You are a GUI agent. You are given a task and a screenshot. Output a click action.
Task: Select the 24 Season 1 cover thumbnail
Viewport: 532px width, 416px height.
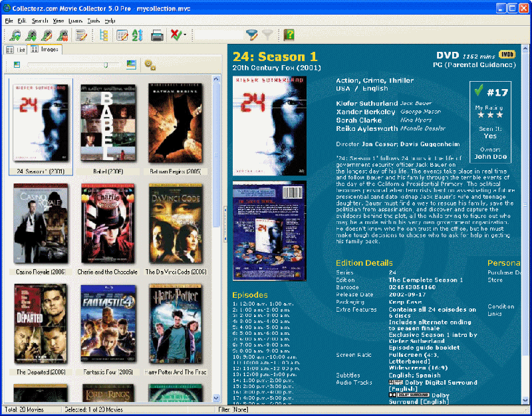(x=41, y=122)
